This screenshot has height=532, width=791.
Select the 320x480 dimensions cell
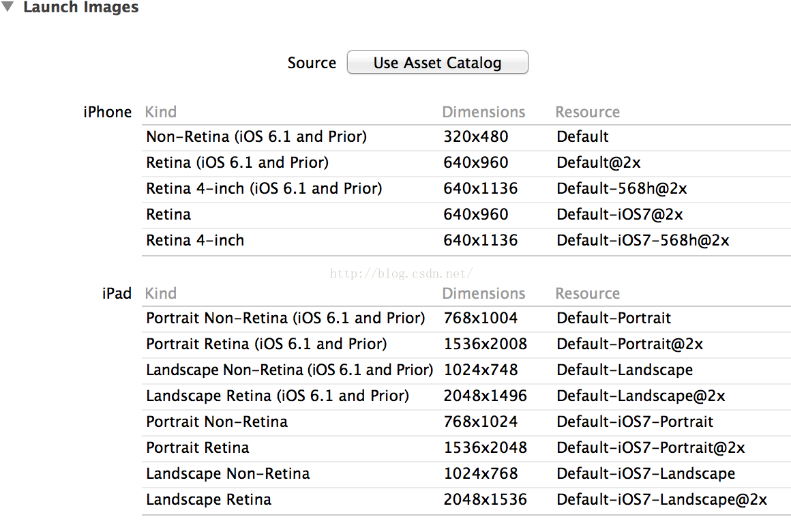coord(476,137)
